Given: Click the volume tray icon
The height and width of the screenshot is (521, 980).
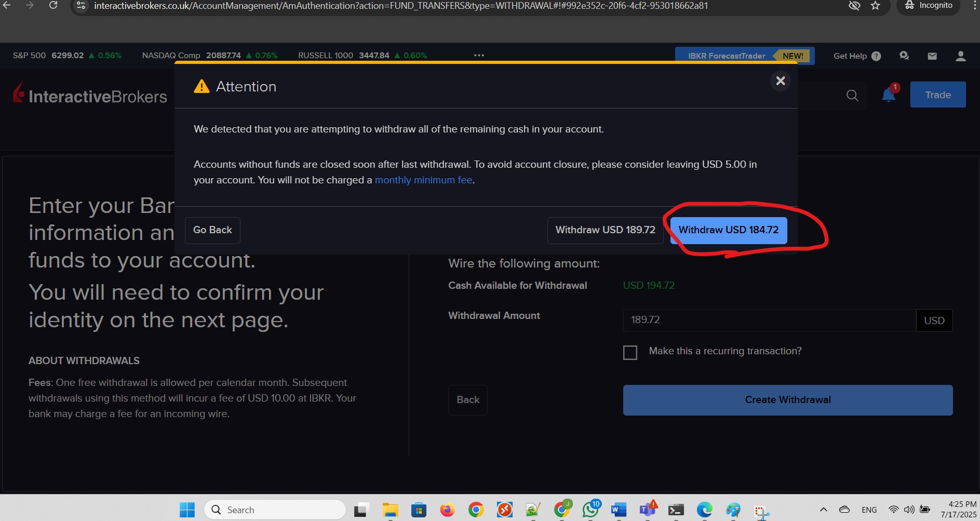Looking at the screenshot, I should [909, 510].
